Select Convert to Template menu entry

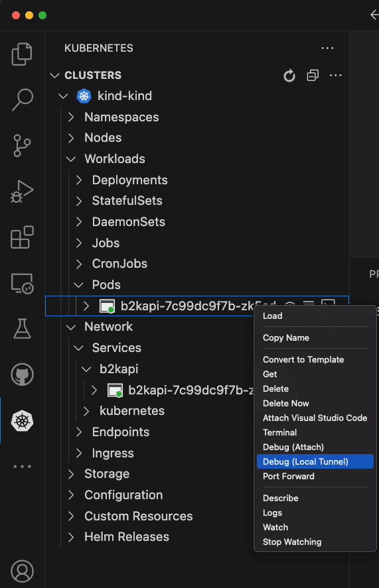coord(315,359)
